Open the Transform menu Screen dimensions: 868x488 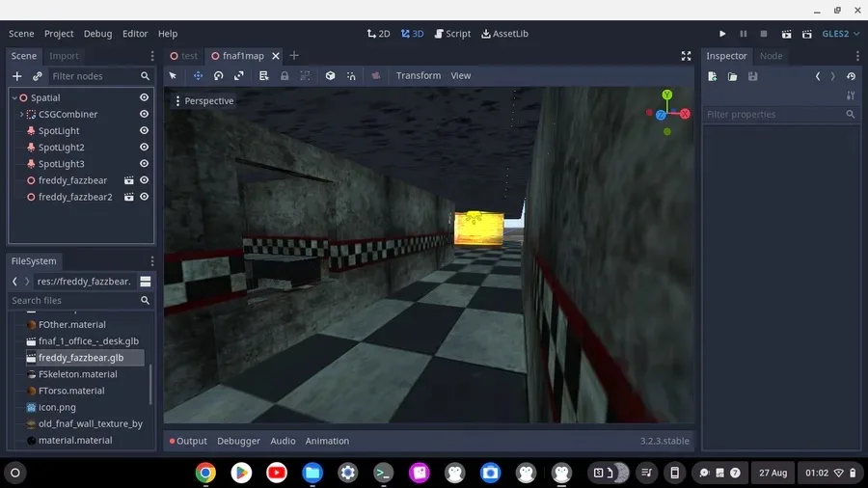pos(419,76)
